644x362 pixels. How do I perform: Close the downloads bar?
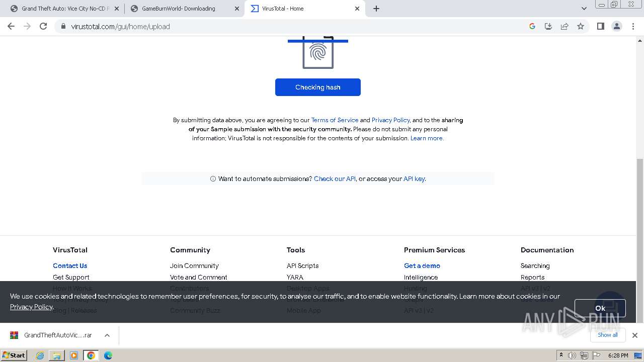[x=635, y=335]
